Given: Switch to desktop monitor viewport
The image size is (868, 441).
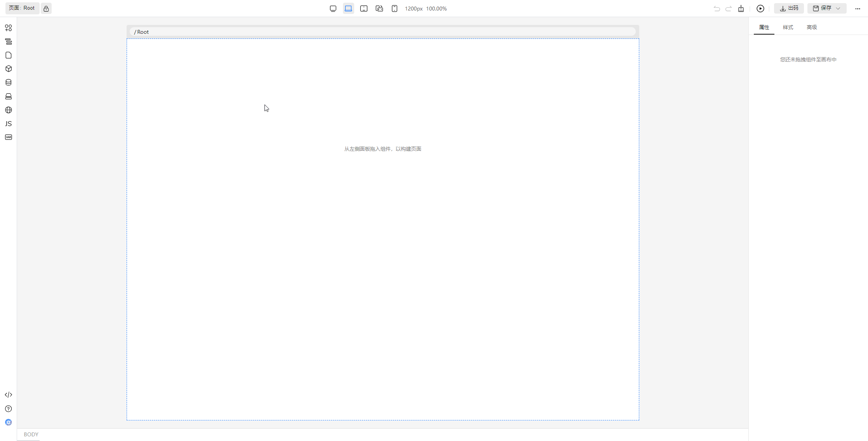Looking at the screenshot, I should (x=333, y=9).
